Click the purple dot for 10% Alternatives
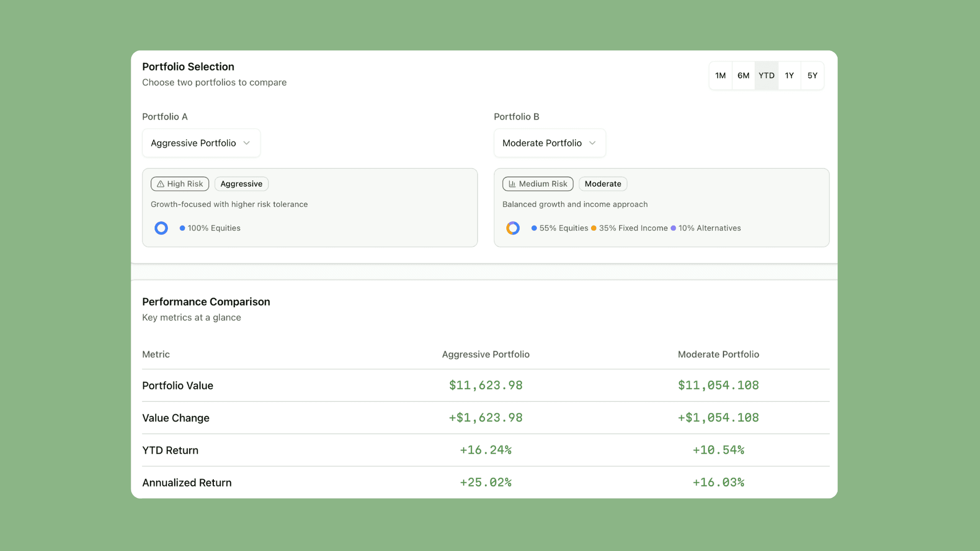This screenshot has height=551, width=980. point(673,228)
